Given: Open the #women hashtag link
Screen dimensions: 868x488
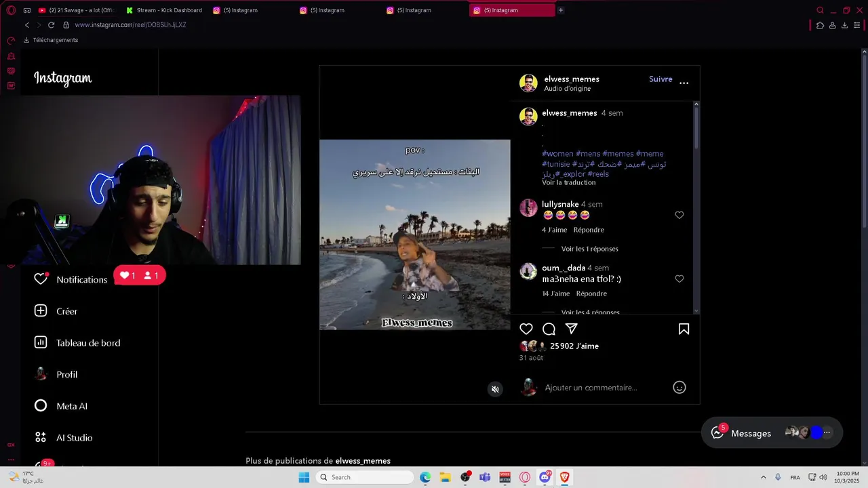Looking at the screenshot, I should 557,154.
